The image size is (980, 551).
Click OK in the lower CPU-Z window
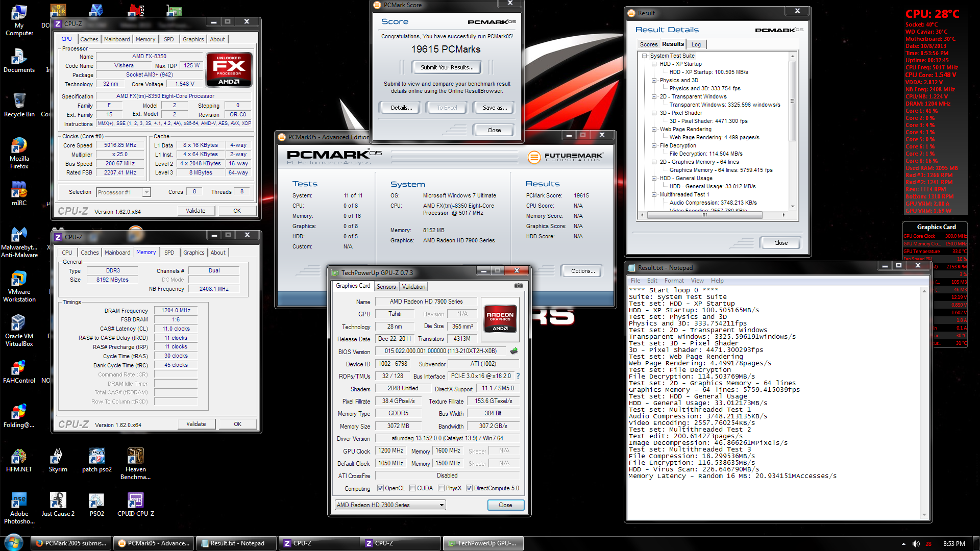237,424
